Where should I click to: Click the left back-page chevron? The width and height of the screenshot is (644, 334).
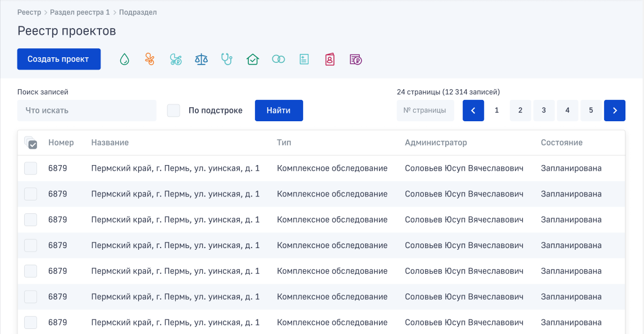pos(473,110)
